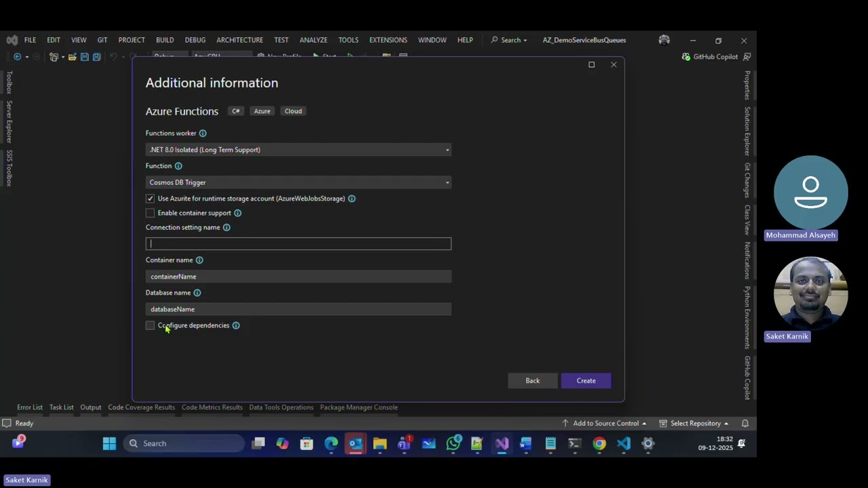Click Container name field containerName

tap(298, 277)
